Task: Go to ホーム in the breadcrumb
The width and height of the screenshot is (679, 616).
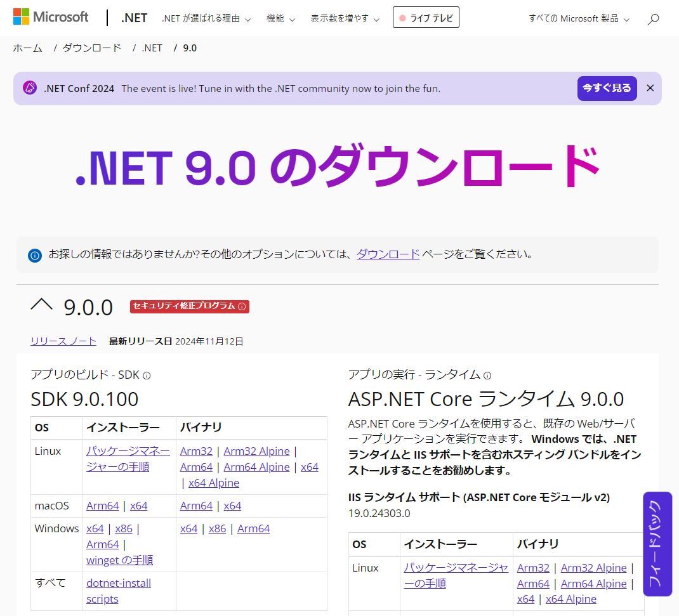Action: tap(28, 48)
